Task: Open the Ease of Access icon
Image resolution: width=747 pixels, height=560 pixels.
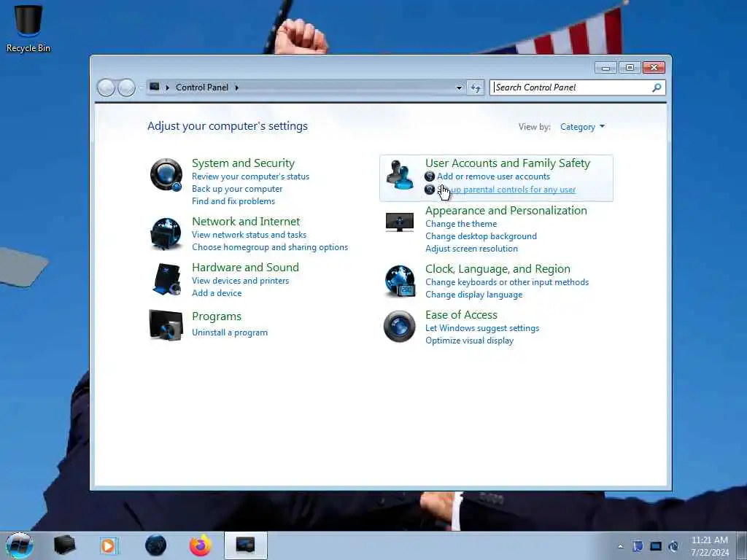Action: click(x=399, y=326)
